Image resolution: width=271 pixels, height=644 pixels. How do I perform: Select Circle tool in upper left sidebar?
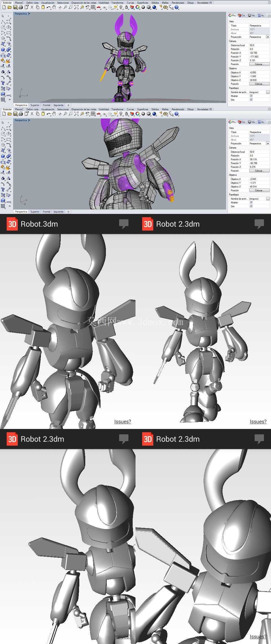click(3, 27)
